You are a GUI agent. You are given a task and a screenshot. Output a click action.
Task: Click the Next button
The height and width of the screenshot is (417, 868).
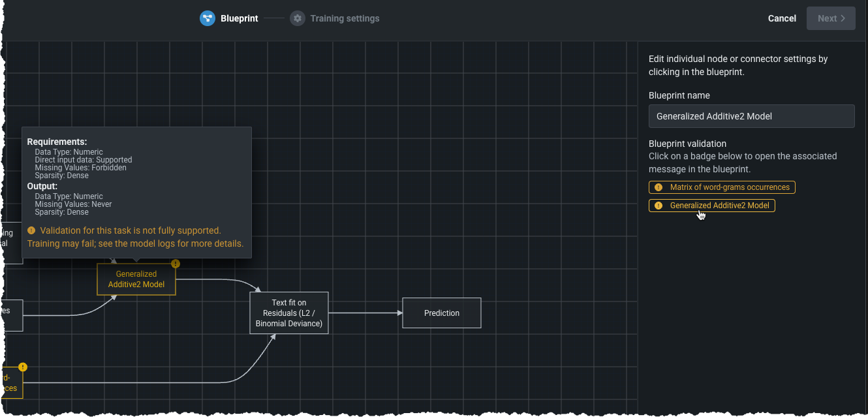(831, 18)
